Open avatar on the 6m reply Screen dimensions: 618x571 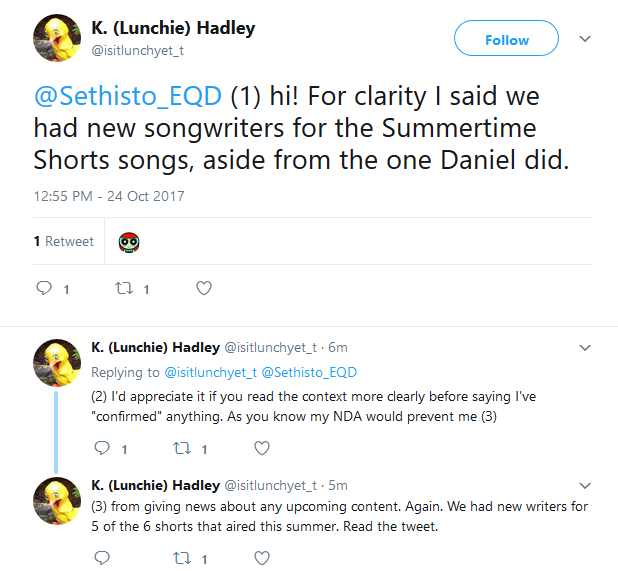coord(57,363)
